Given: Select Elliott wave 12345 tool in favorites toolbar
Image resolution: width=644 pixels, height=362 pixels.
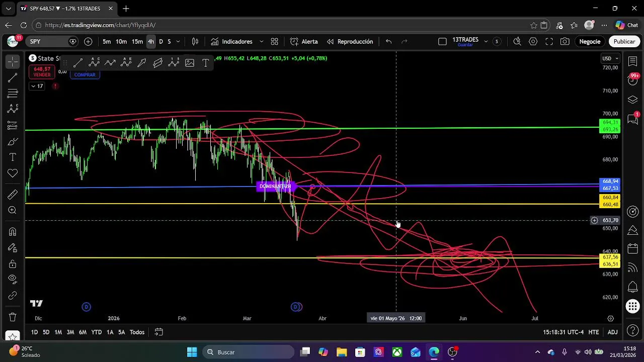Looking at the screenshot, I should [174, 63].
